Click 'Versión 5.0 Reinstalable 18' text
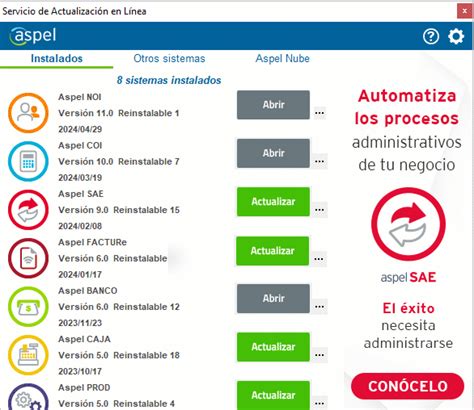The height and width of the screenshot is (410, 474). click(119, 355)
